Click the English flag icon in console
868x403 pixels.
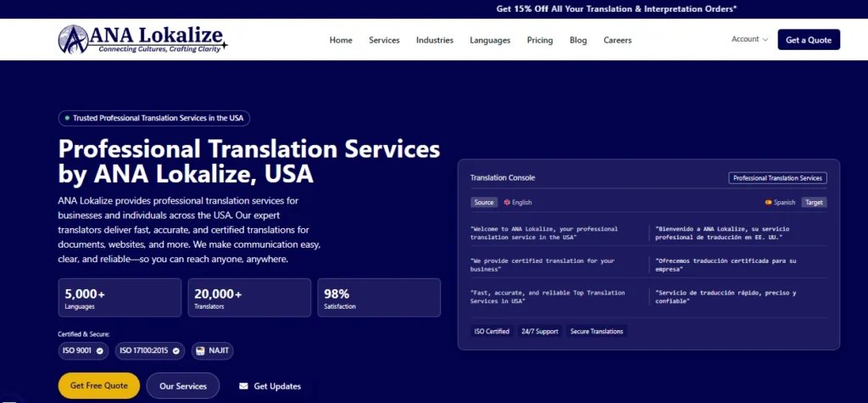pyautogui.click(x=507, y=202)
